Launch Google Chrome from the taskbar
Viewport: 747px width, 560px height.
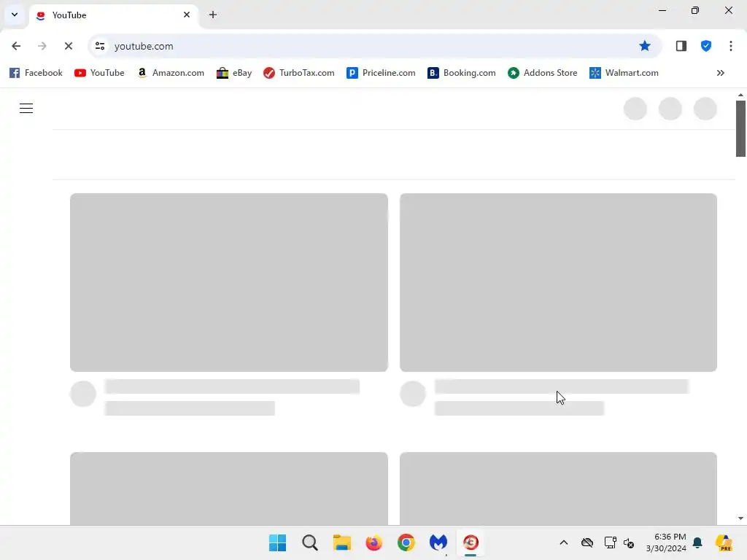[406, 542]
